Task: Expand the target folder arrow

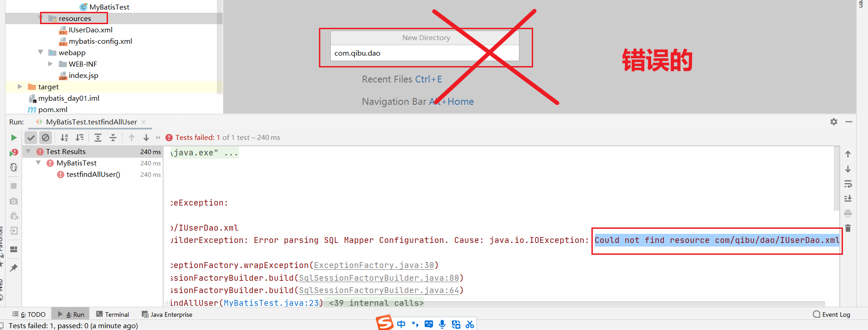Action: [20, 87]
